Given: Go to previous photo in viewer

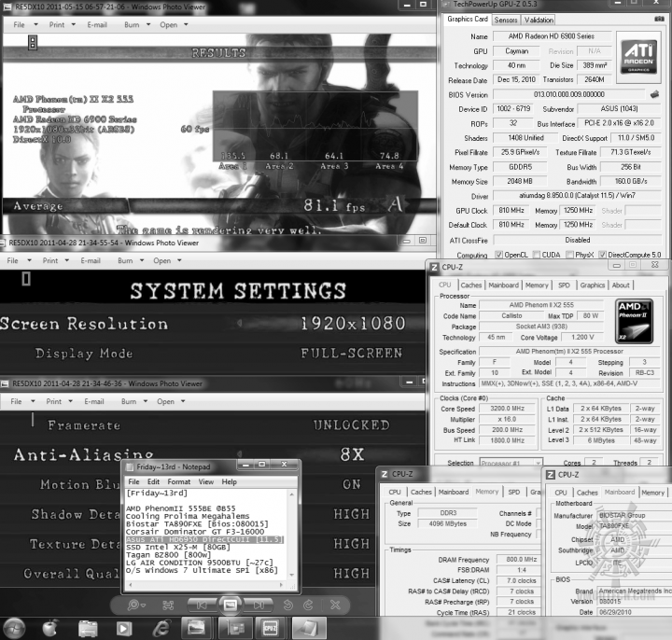Looking at the screenshot, I should pos(202,605).
